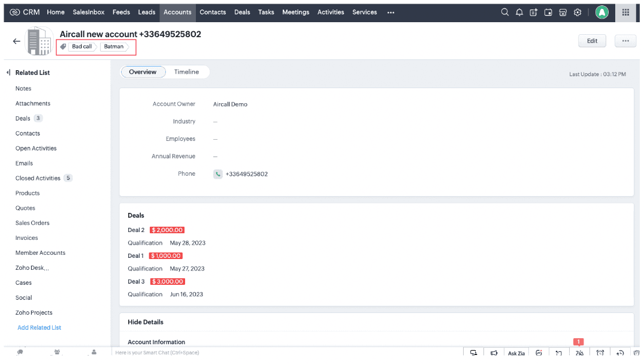Open the setup gear icon
Viewport: 644px width, 364px height.
(578, 12)
